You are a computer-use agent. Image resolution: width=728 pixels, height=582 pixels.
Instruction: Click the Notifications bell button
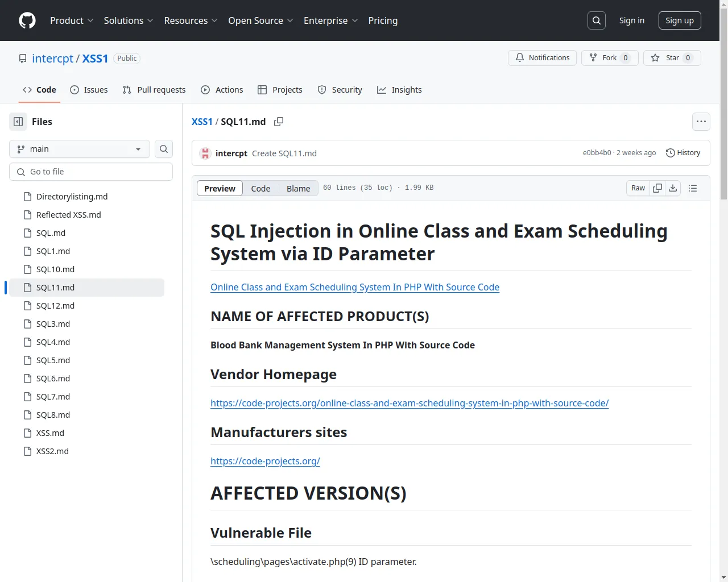(x=542, y=58)
